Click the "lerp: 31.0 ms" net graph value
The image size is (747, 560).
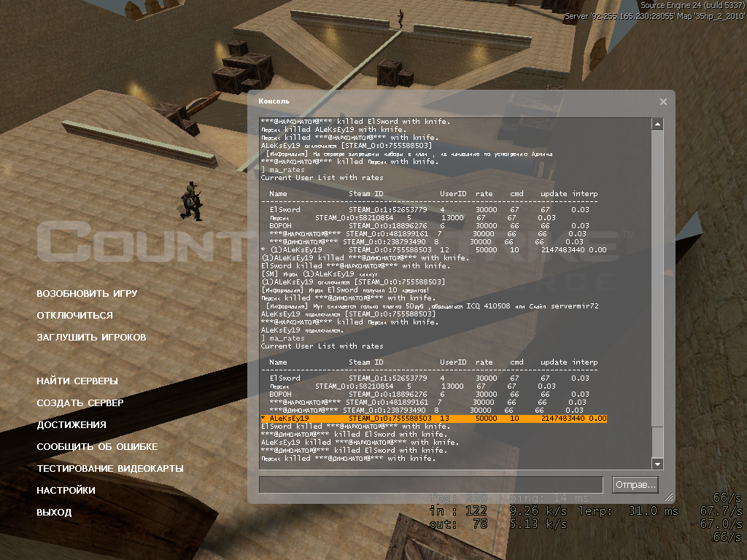(x=628, y=511)
